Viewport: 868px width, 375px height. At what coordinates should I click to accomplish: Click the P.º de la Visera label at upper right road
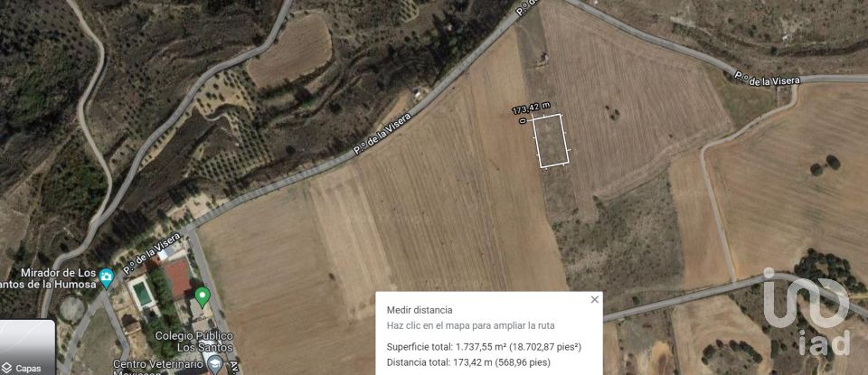(767, 78)
